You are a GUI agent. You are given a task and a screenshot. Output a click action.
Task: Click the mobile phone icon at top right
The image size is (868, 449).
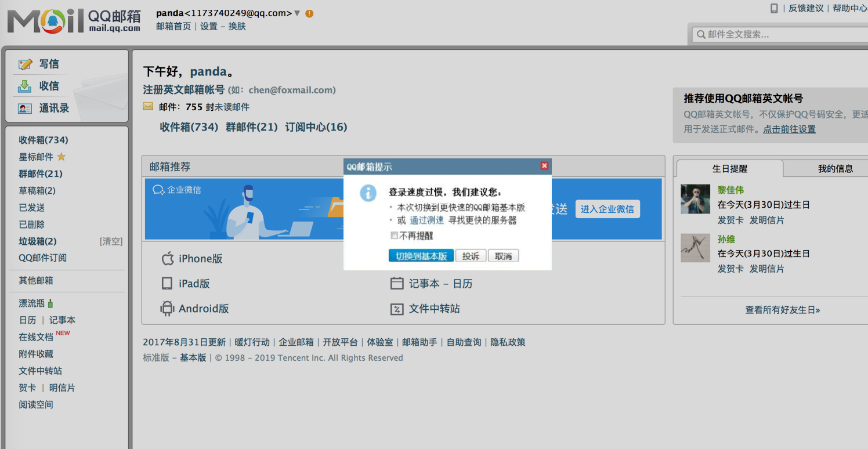pos(774,8)
